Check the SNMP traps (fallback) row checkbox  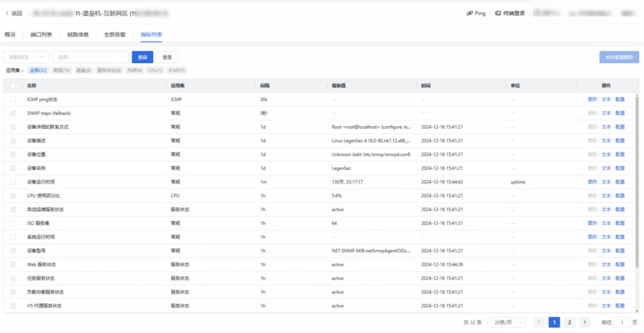(13, 113)
